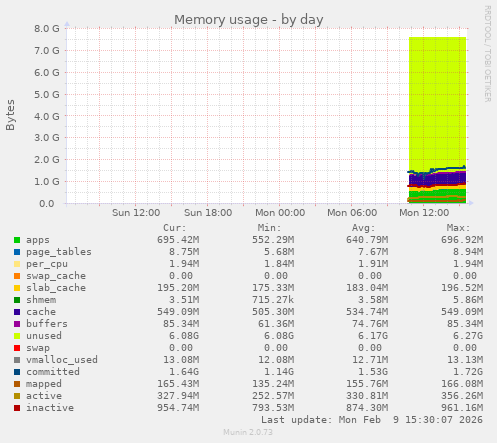Click the 'mapped' legend label
Screen dimensions: 497x443
44,384
